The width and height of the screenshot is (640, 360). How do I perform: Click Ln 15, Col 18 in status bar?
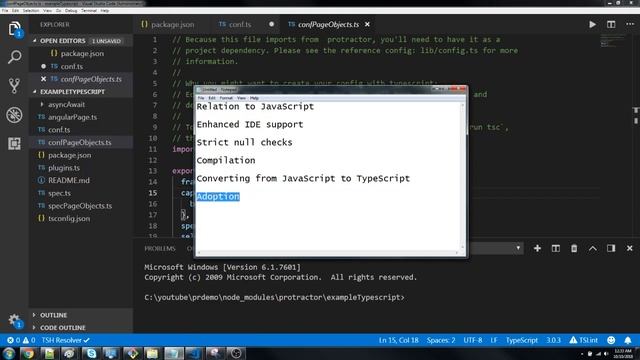399,340
